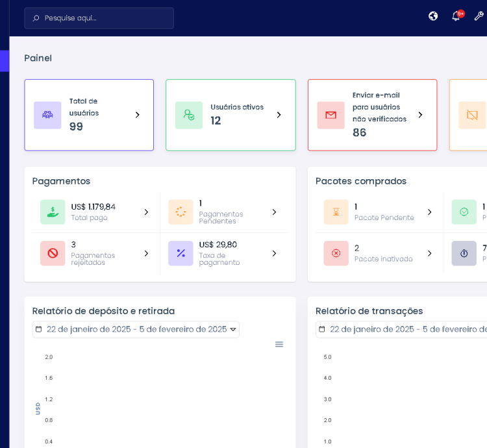Viewport: 487px width, 448px height.
Task: Click the red envelope email icon
Action: click(331, 115)
